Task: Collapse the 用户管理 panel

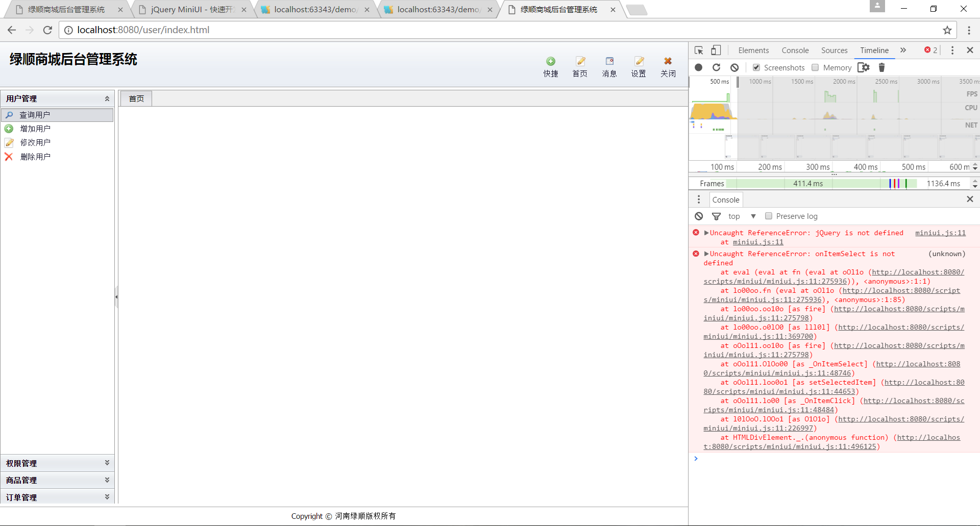Action: click(107, 98)
